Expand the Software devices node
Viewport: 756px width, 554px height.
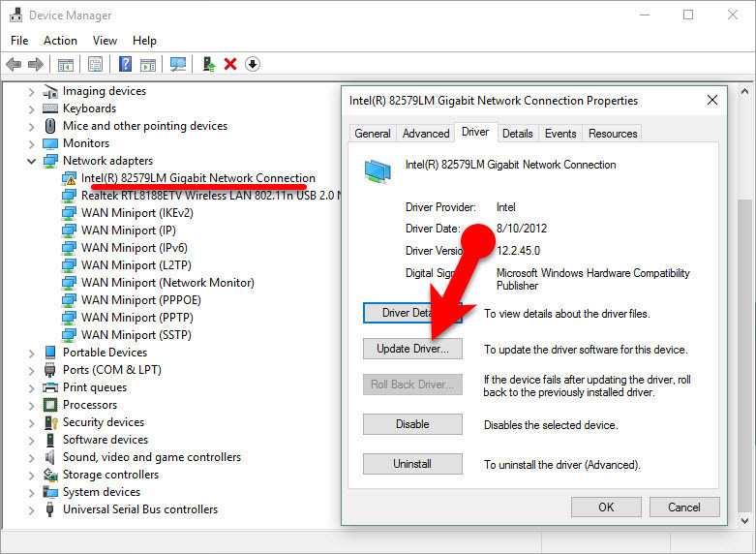[31, 440]
